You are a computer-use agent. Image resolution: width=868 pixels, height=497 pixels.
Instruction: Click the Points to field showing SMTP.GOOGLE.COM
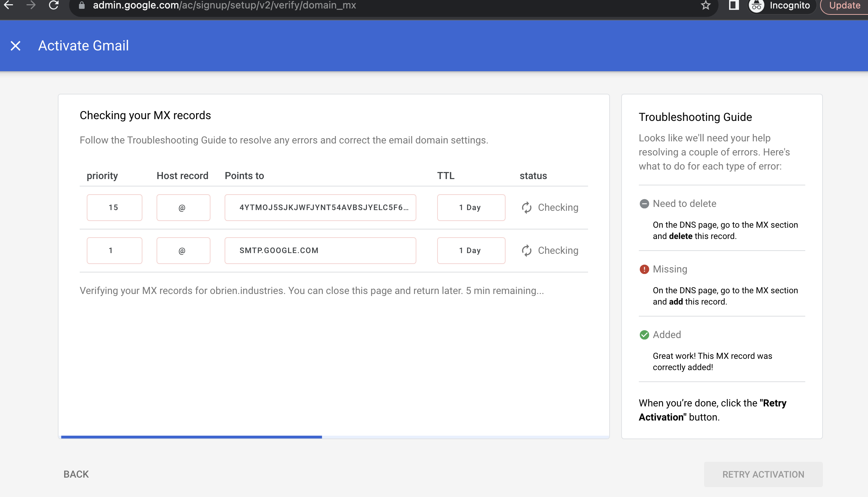point(320,250)
